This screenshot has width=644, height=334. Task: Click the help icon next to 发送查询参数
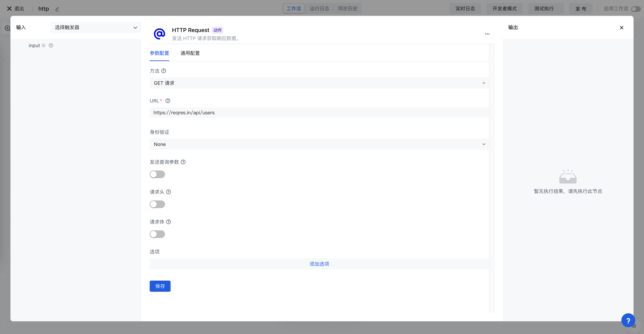(x=183, y=162)
